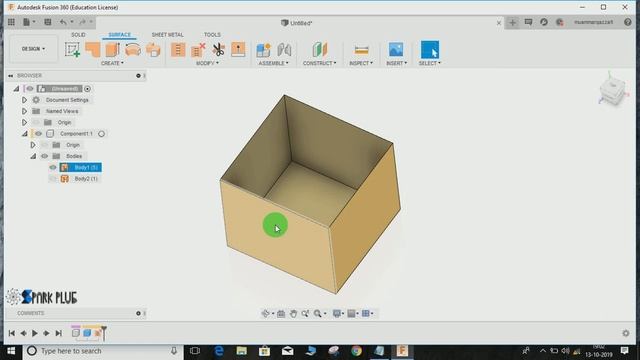Image resolution: width=640 pixels, height=360 pixels.
Task: Collapse Component1:1 node
Action: tap(24, 133)
